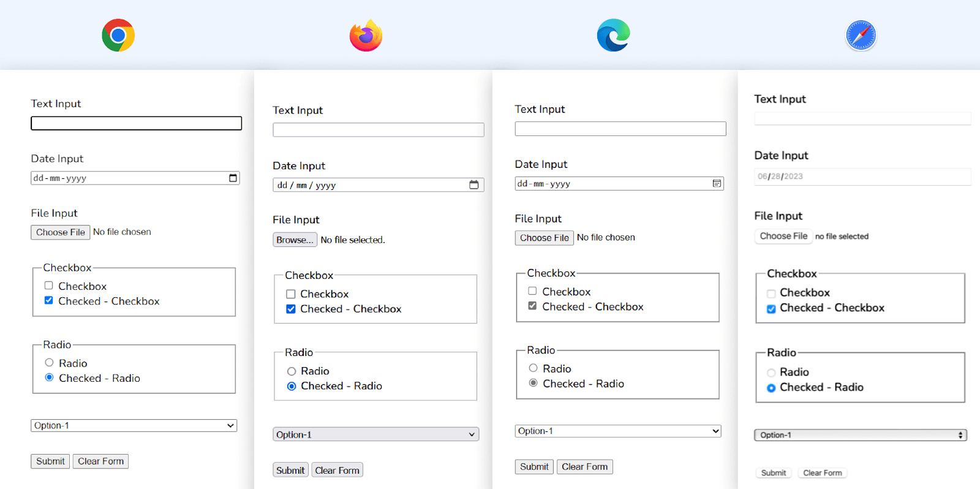Click Clear Form in Edge panel

pyautogui.click(x=585, y=467)
